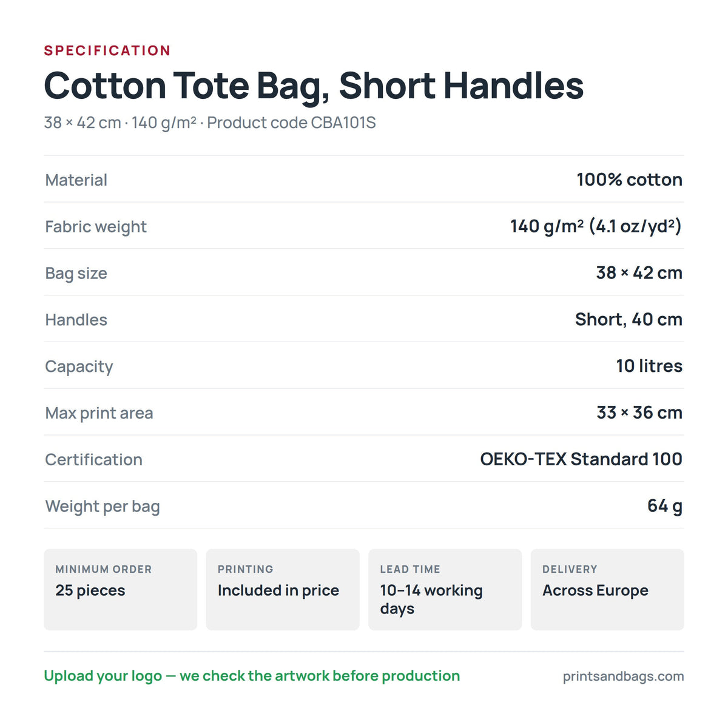Click the green Upload your logo text
The image size is (728, 728).
[x=252, y=676]
